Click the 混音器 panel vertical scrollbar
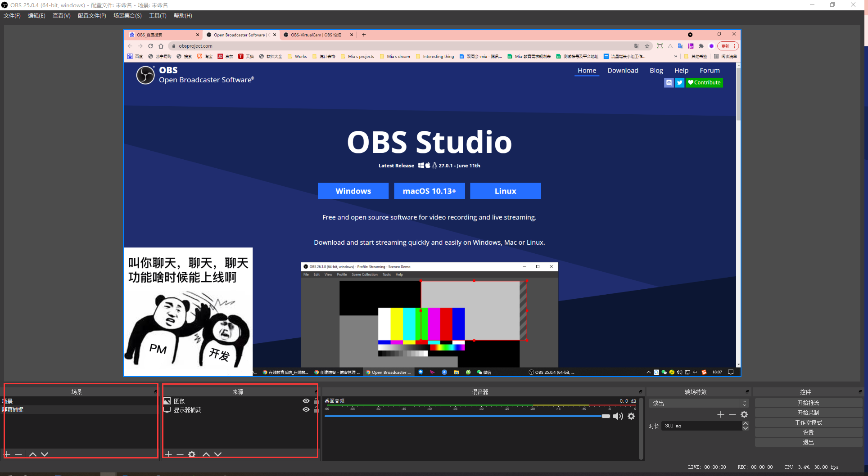This screenshot has width=868, height=476. (x=641, y=428)
